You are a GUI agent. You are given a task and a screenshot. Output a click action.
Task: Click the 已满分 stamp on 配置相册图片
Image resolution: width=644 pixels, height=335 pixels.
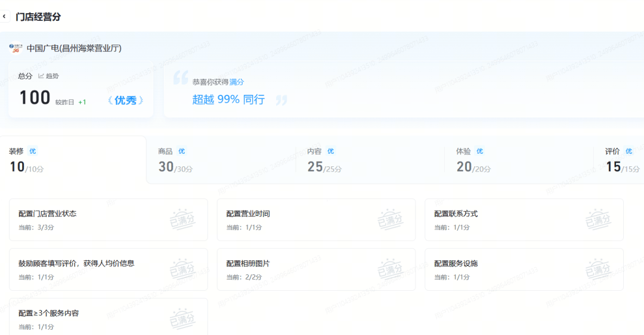(390, 269)
